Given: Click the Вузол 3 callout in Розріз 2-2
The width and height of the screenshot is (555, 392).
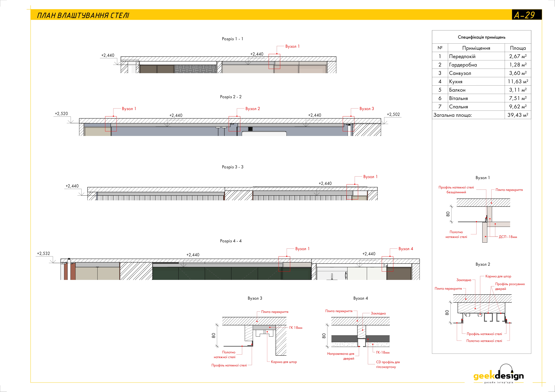Looking at the screenshot, I should (x=366, y=109).
